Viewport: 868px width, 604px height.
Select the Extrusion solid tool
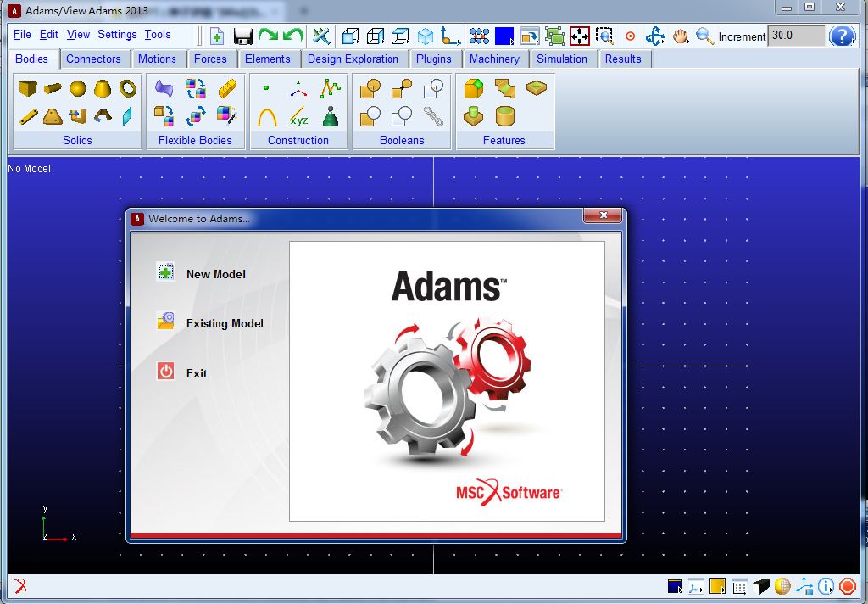77,116
